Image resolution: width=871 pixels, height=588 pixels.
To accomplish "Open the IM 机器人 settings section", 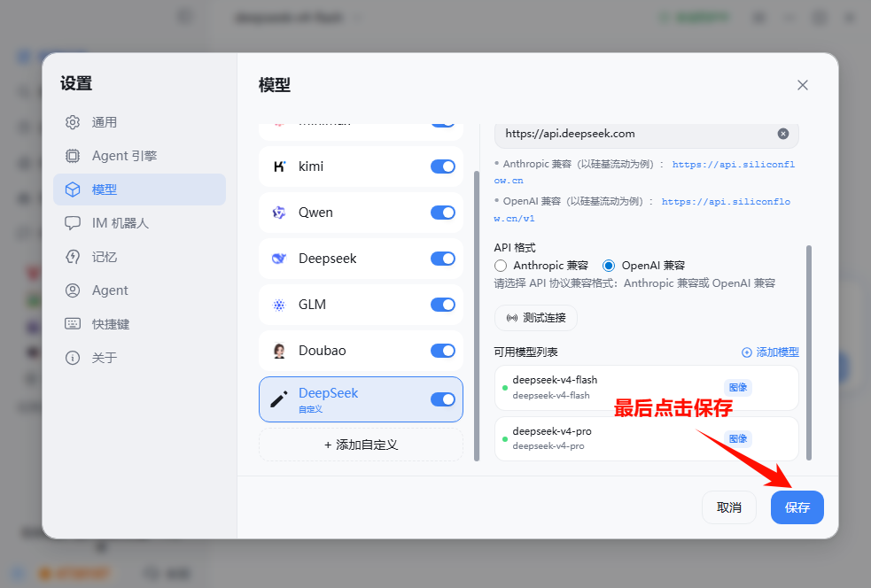I will (139, 223).
